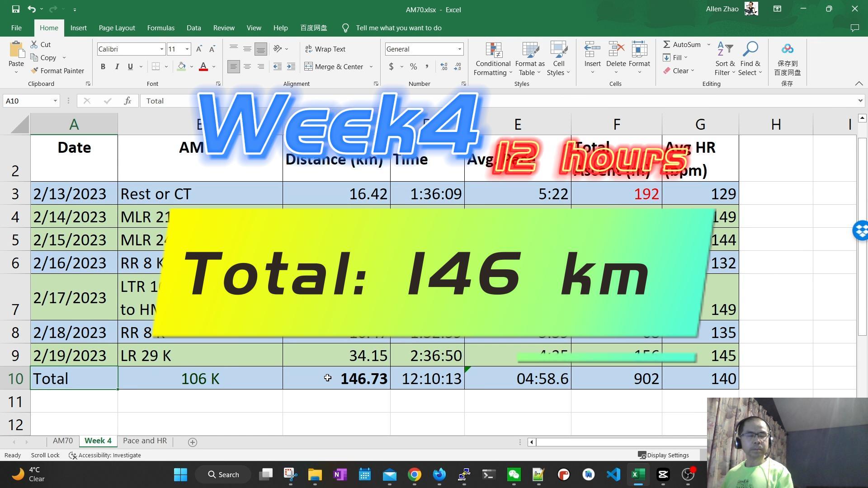Open Cell Styles gallery

[x=559, y=59]
